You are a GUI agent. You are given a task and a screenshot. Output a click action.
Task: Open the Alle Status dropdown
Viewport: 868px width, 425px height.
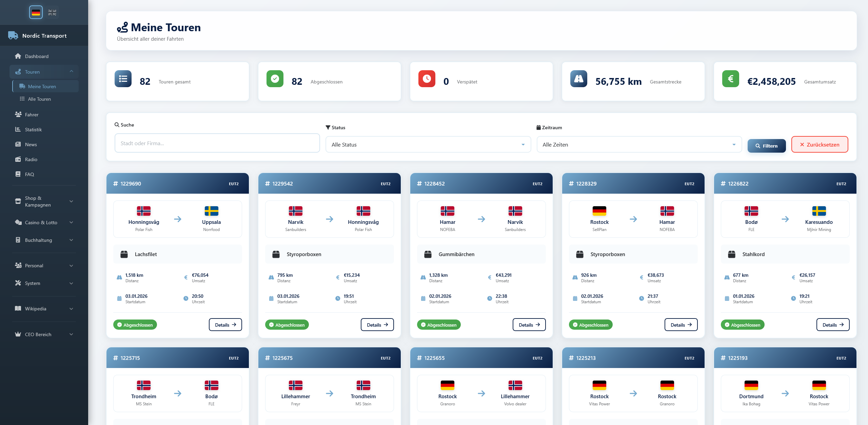pyautogui.click(x=428, y=144)
